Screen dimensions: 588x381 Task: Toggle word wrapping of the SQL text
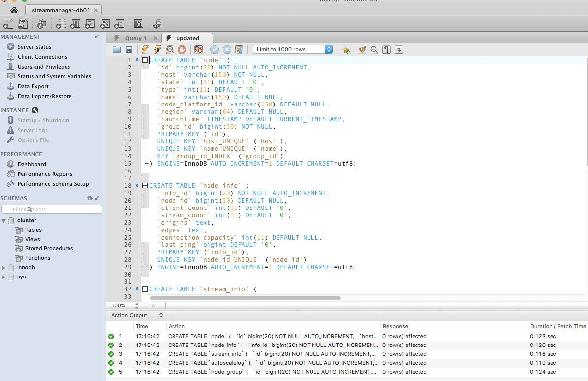(399, 49)
